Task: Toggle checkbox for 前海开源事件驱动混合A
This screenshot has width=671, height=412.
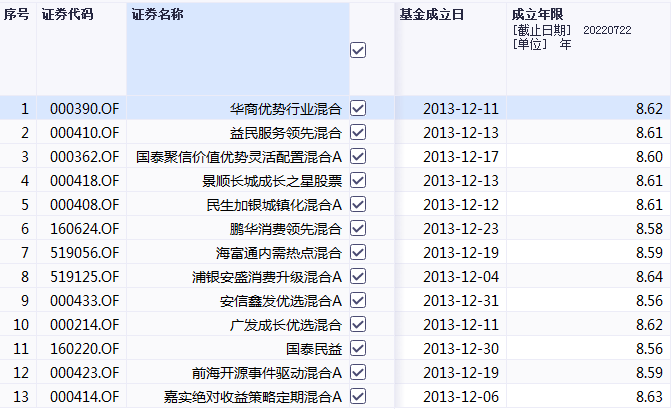Action: pos(358,372)
